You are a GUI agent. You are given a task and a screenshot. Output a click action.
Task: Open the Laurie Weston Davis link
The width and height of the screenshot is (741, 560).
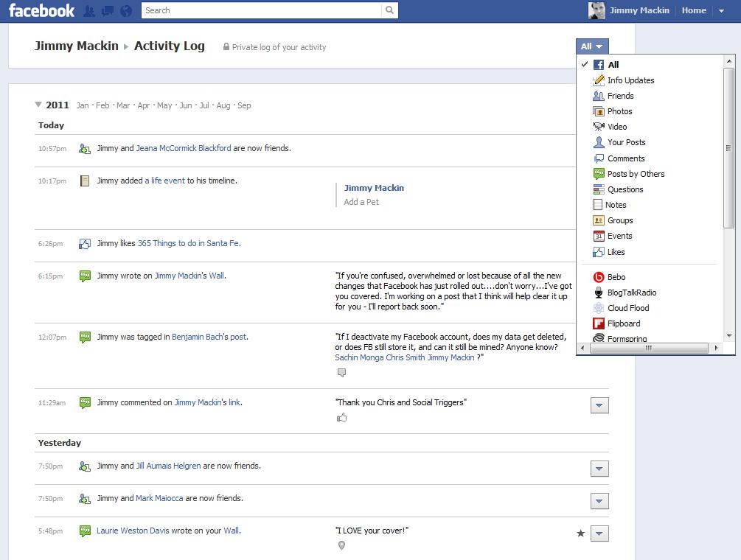coord(133,531)
